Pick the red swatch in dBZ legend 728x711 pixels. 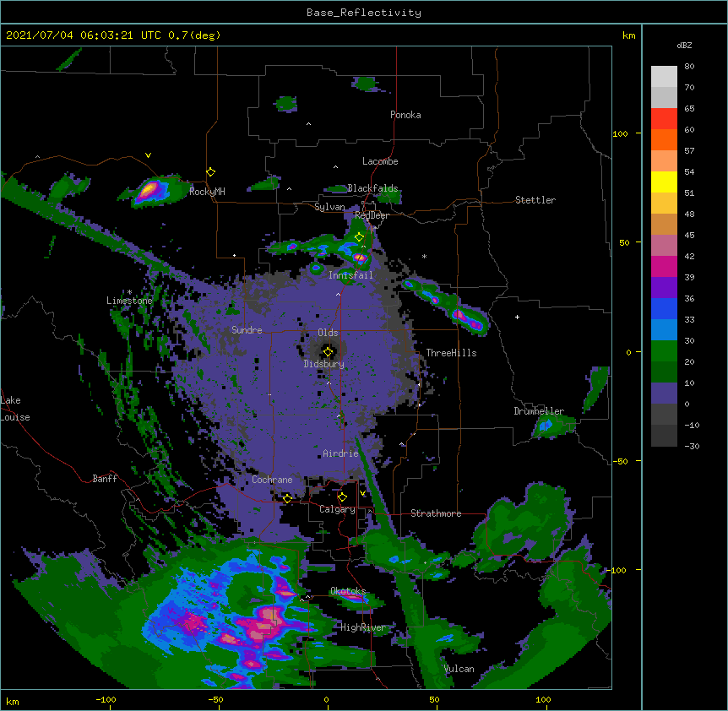tap(664, 118)
